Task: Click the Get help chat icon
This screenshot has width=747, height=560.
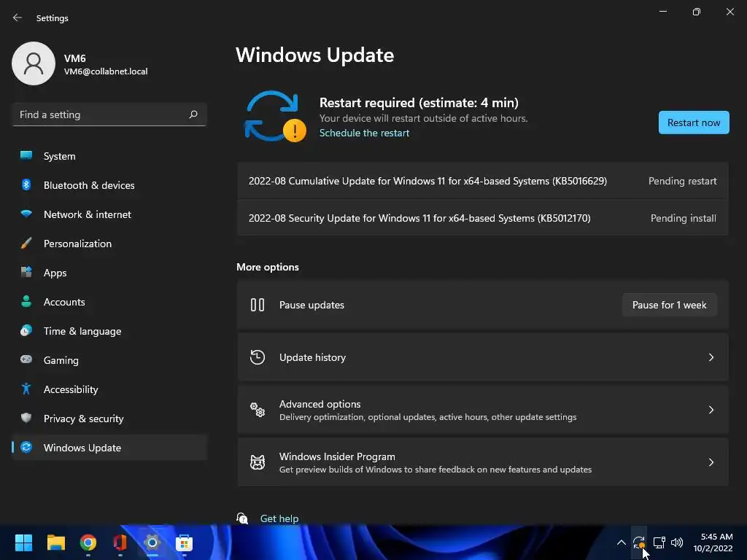Action: [242, 518]
